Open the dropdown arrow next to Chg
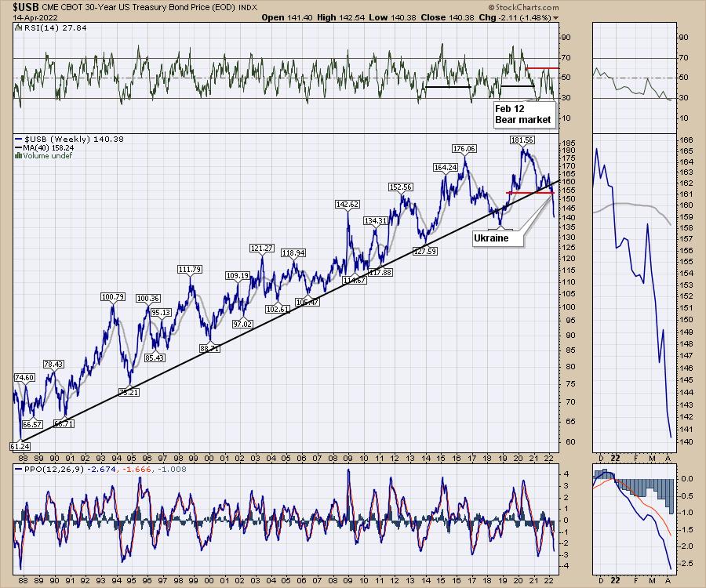Image resolution: width=706 pixels, height=588 pixels. [x=556, y=17]
